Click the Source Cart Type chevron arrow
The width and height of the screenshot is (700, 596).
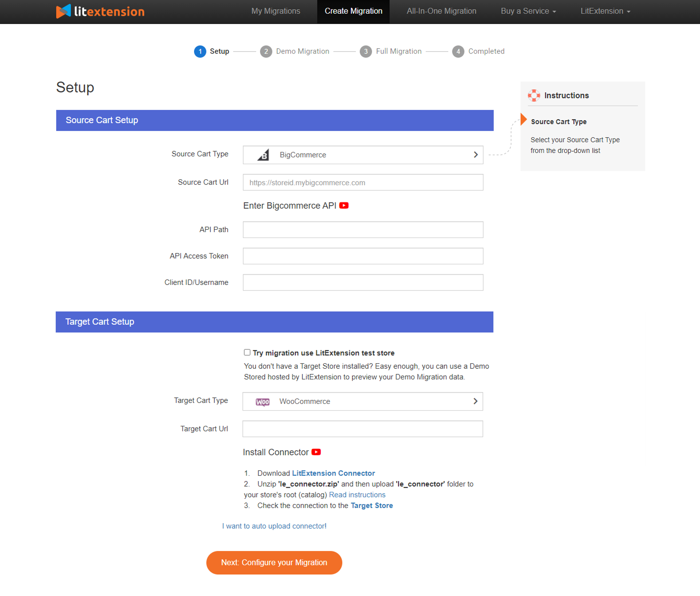point(476,155)
